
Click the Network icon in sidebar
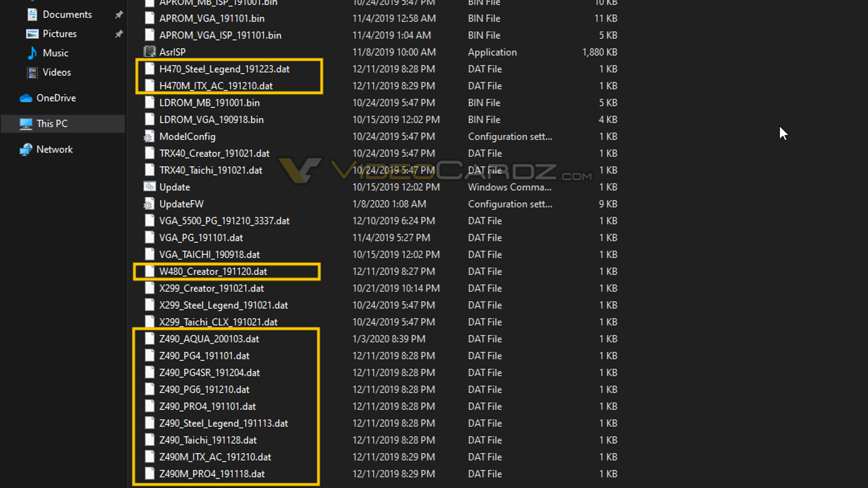point(26,149)
